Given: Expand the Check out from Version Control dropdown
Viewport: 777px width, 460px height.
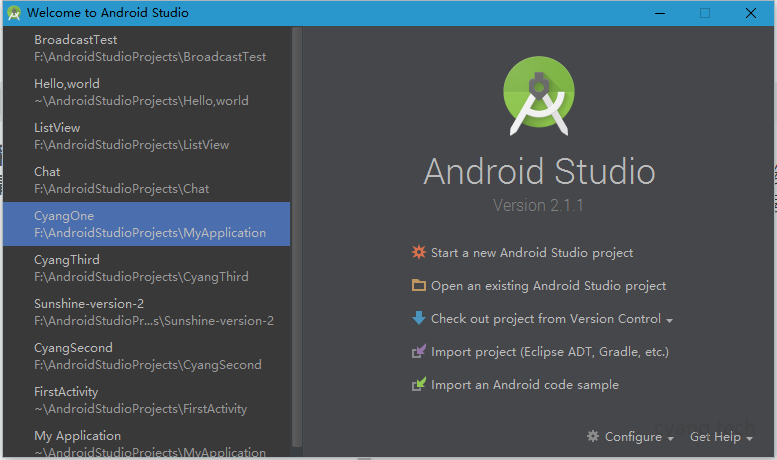Looking at the screenshot, I should (x=669, y=320).
